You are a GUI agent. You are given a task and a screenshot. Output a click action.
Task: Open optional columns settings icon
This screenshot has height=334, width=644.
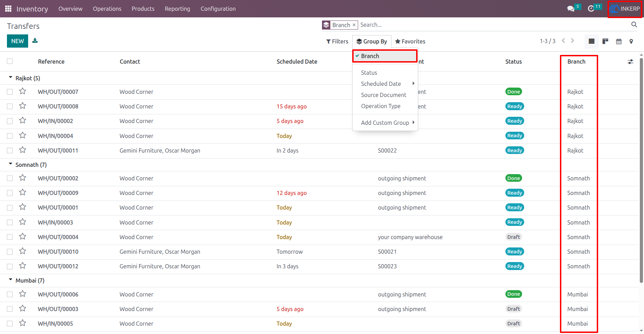coord(630,62)
